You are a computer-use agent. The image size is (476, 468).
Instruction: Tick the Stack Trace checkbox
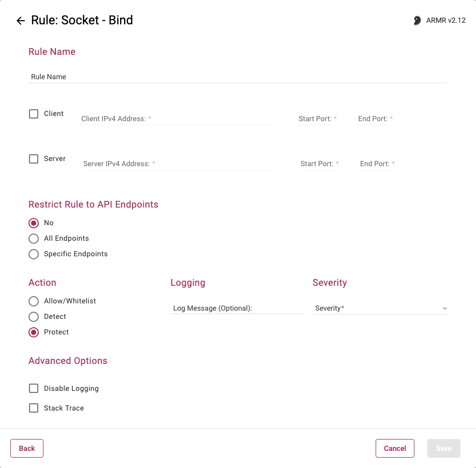tap(34, 408)
